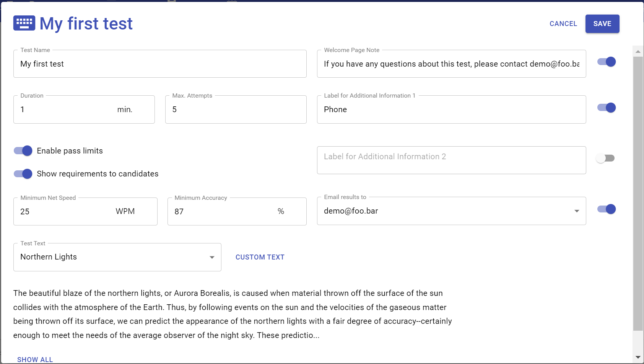
Task: Disable the Welcome Page Note toggle
Action: (x=606, y=62)
